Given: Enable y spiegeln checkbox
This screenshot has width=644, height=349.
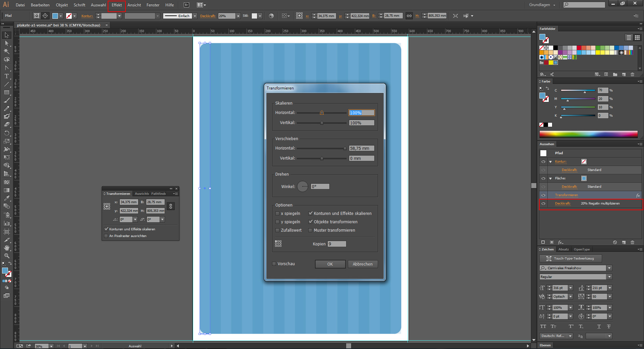Looking at the screenshot, I should [277, 222].
